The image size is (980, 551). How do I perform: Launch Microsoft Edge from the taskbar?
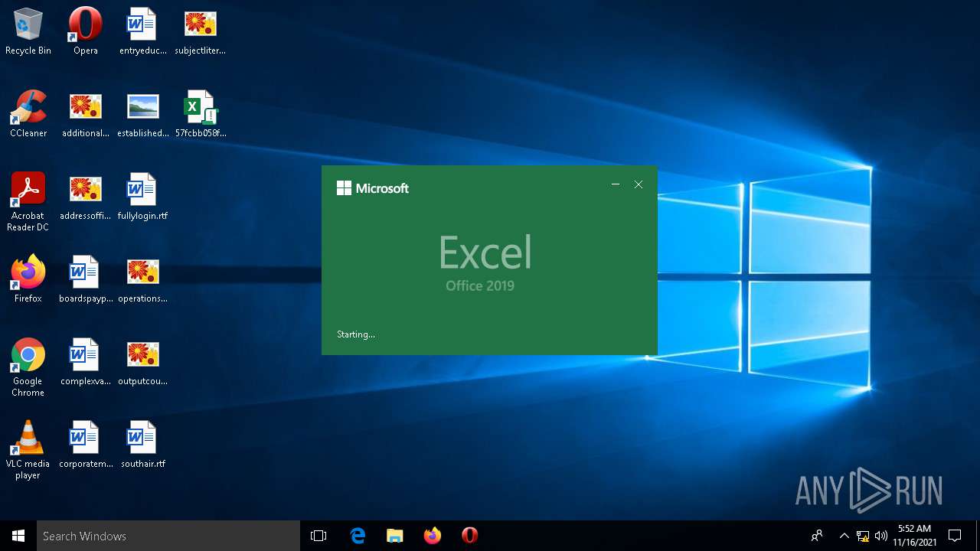(358, 536)
